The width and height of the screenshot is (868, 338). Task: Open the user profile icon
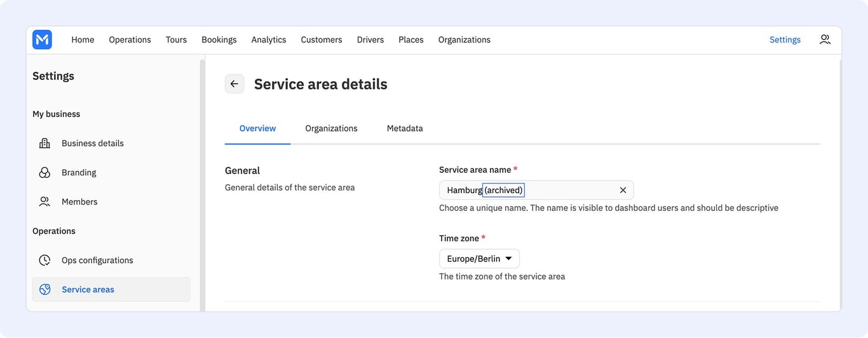click(825, 39)
